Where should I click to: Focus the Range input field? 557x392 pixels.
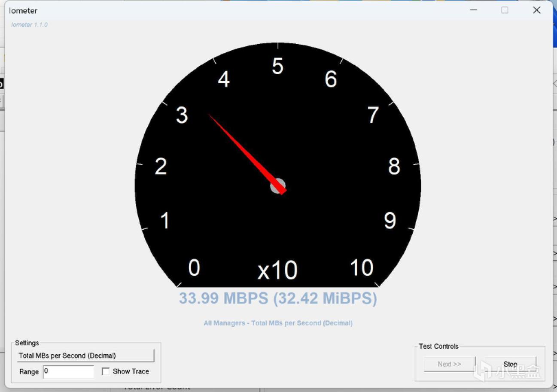(x=69, y=372)
